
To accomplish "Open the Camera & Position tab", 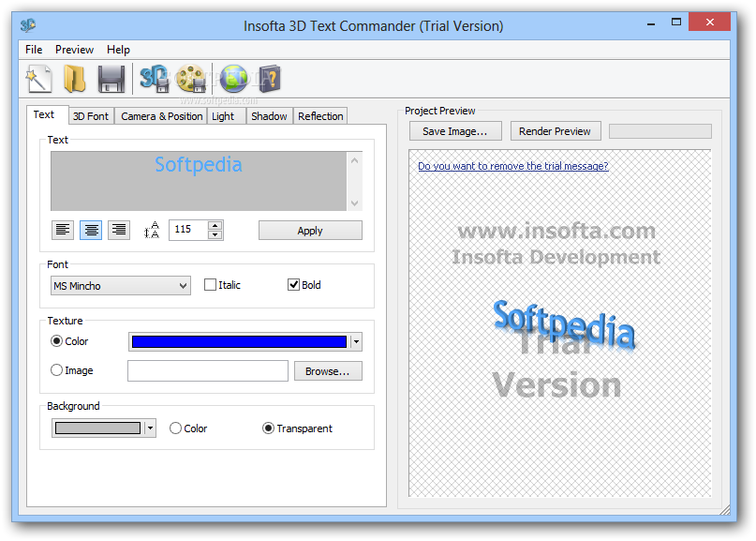I will point(161,116).
